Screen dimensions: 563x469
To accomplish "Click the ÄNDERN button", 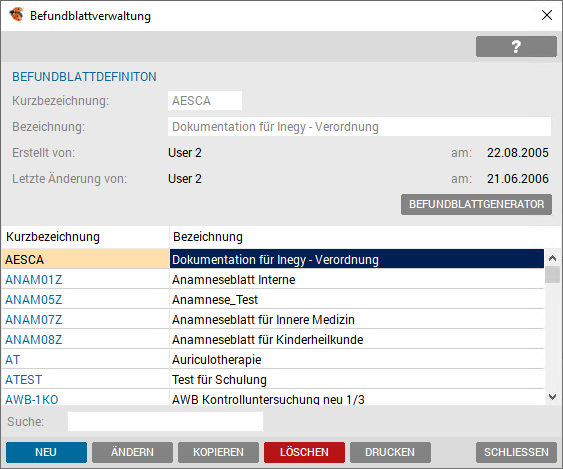I will point(132,452).
